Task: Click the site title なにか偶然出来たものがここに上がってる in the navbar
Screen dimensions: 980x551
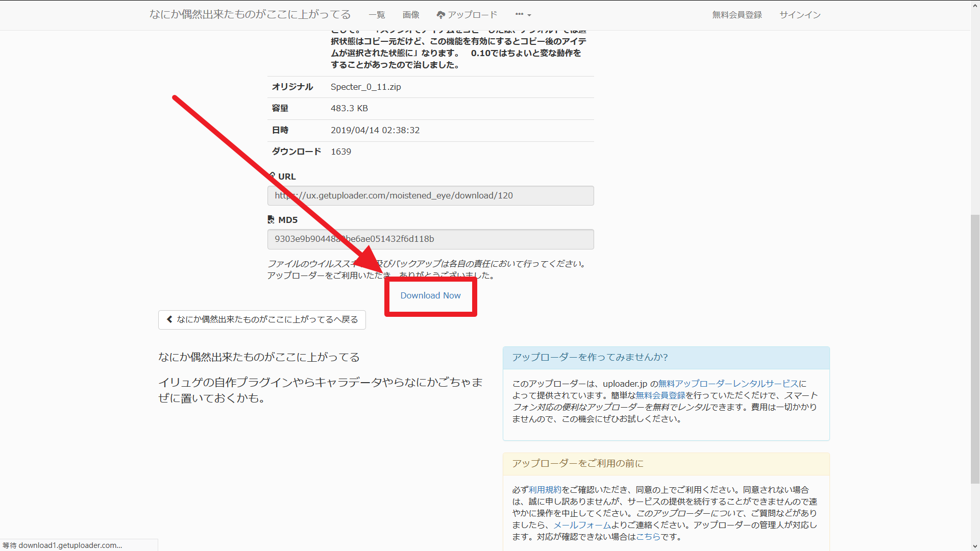Action: pyautogui.click(x=250, y=14)
